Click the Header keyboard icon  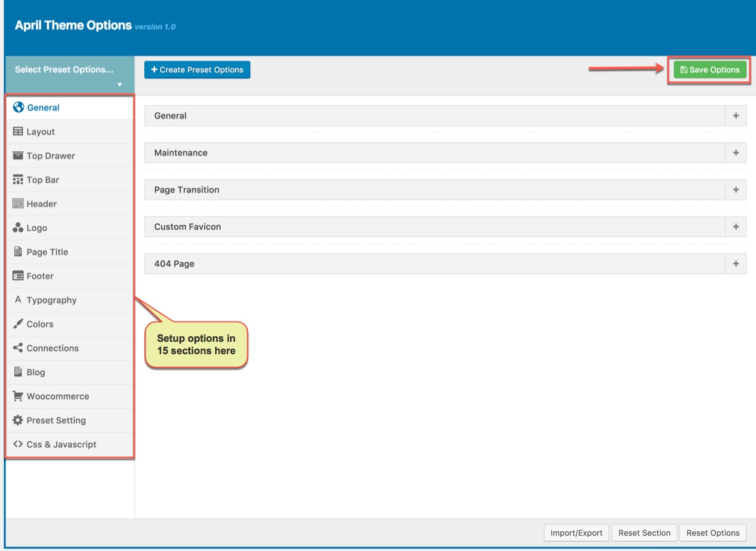pyautogui.click(x=18, y=204)
